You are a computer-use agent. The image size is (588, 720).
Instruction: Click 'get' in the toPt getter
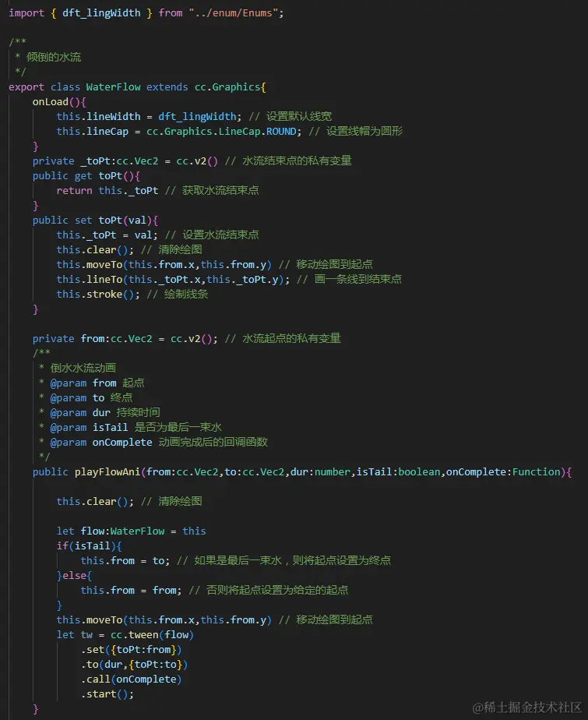click(x=83, y=176)
